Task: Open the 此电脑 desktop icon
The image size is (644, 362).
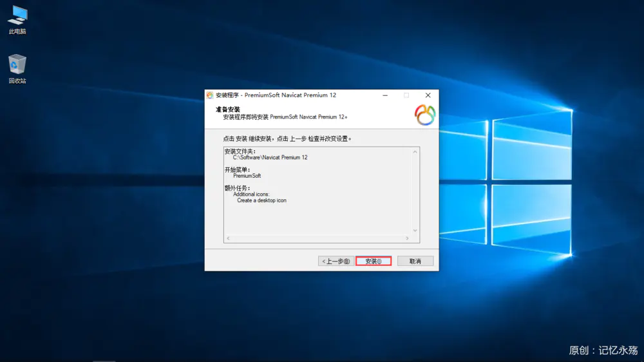Action: (x=17, y=19)
